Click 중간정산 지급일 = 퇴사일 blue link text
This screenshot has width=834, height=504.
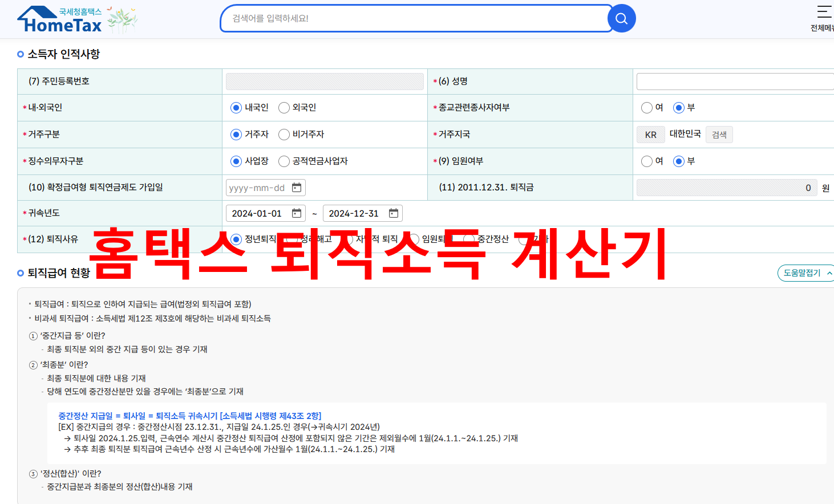click(190, 416)
